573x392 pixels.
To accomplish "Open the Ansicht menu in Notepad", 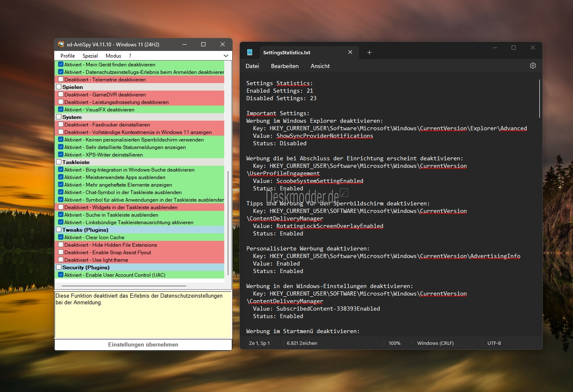I will tap(320, 66).
